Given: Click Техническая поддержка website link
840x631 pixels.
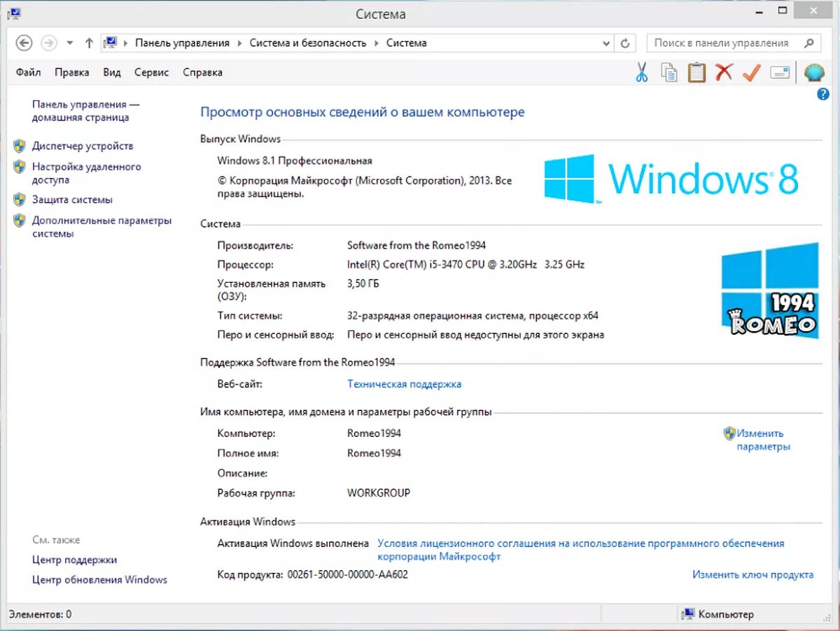Looking at the screenshot, I should (x=405, y=384).
